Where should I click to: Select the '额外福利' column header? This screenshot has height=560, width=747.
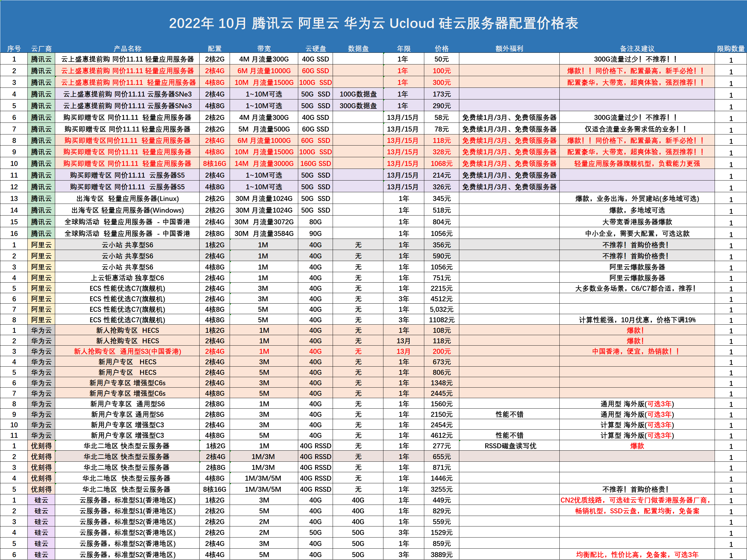509,49
